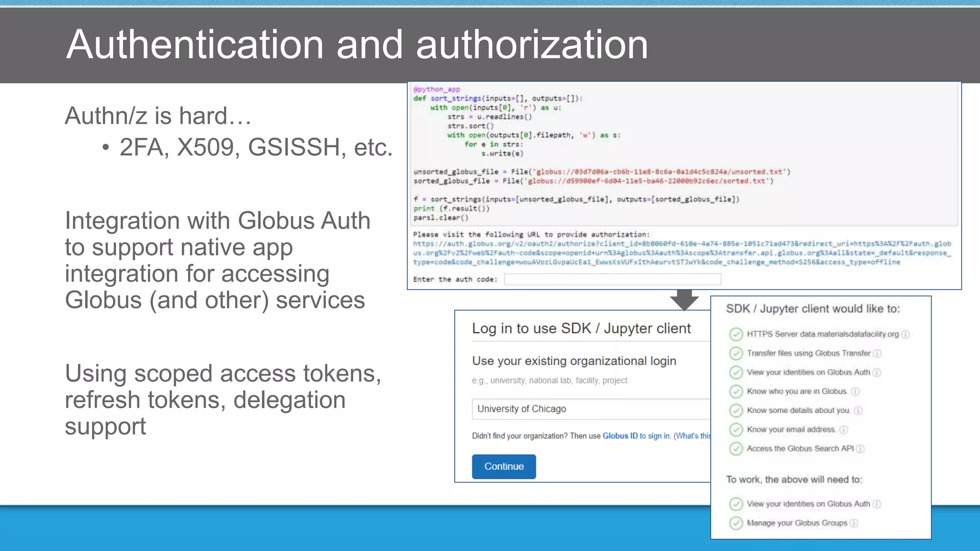The height and width of the screenshot is (551, 980).
Task: Click 'Log in to use SDK / Jupyter client' title
Action: (581, 329)
